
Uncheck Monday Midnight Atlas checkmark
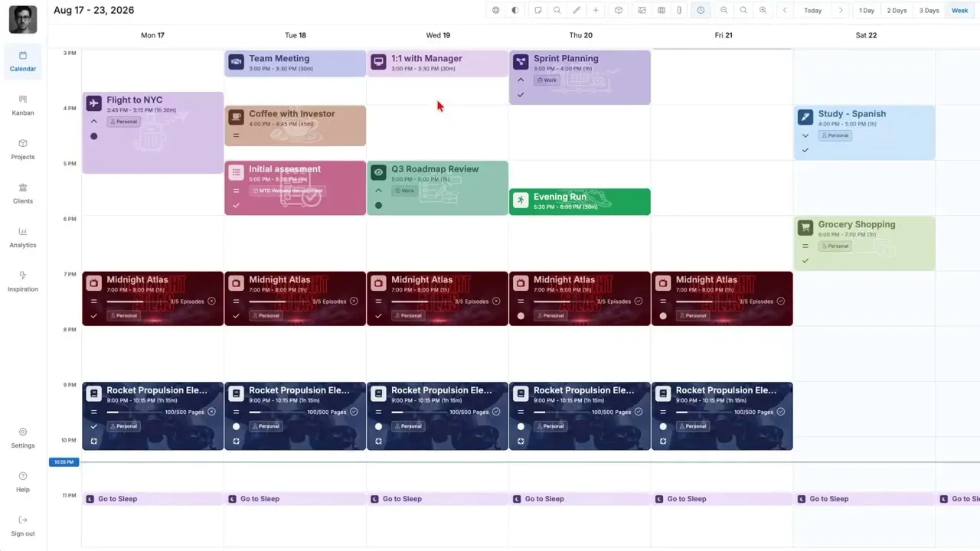coord(94,315)
